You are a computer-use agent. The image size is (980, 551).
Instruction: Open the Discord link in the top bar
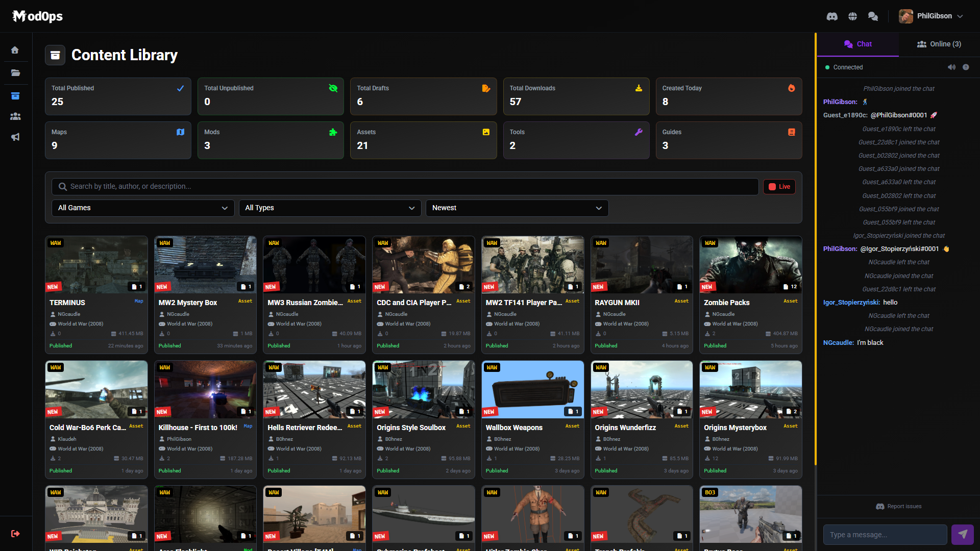point(832,16)
